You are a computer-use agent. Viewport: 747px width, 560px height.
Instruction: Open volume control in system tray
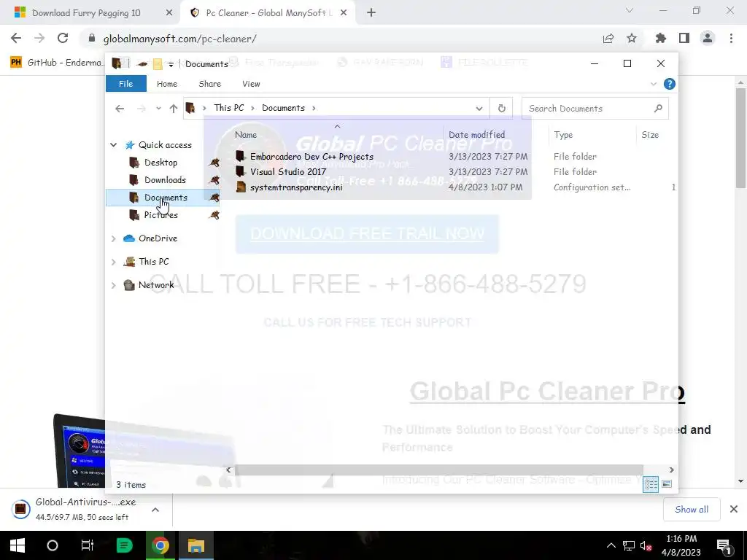coord(646,546)
